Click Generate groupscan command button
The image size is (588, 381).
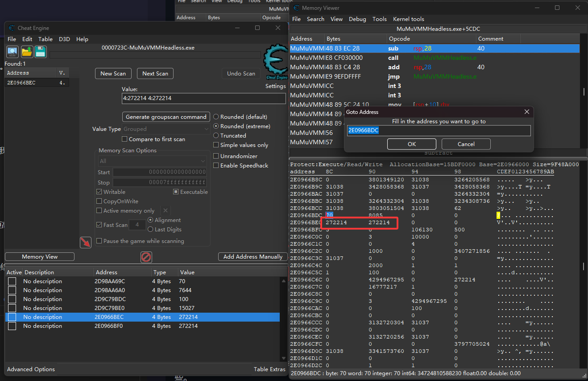[166, 117]
